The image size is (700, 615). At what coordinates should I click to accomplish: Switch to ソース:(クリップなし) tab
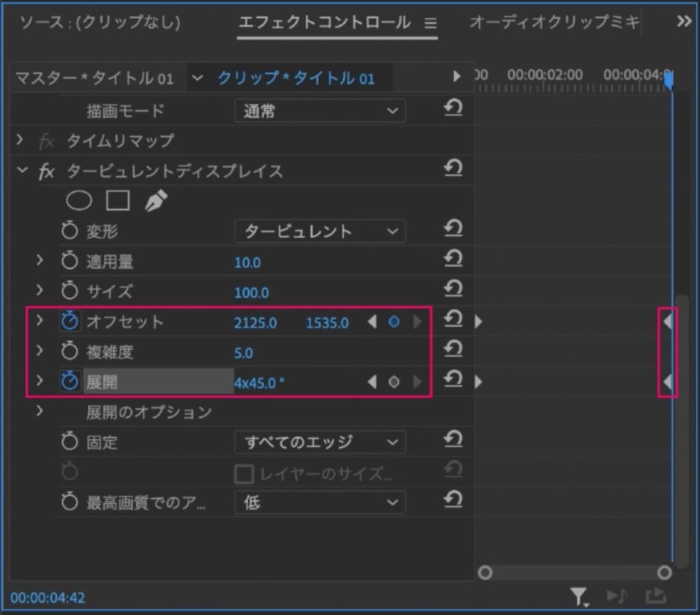100,21
